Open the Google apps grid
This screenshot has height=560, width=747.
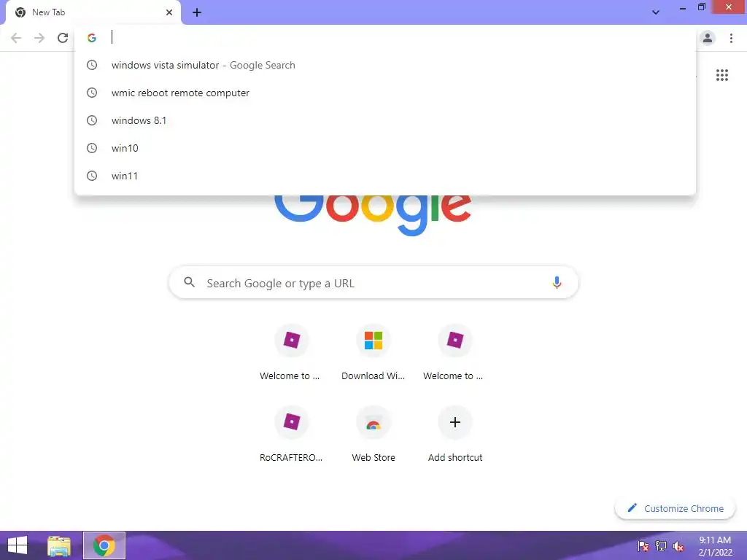[721, 75]
